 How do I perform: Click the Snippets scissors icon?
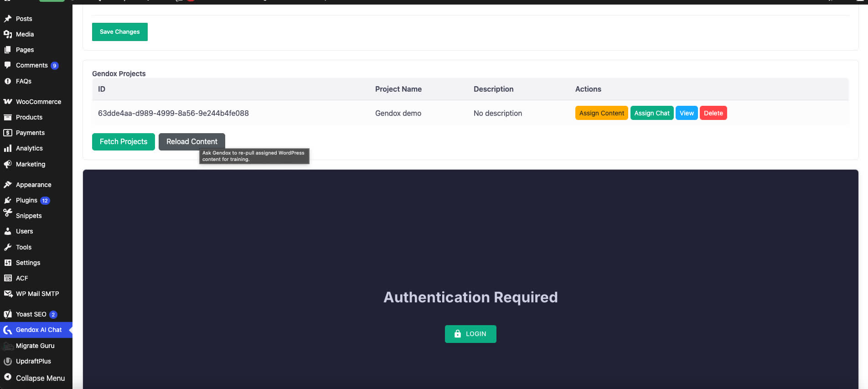tap(8, 213)
